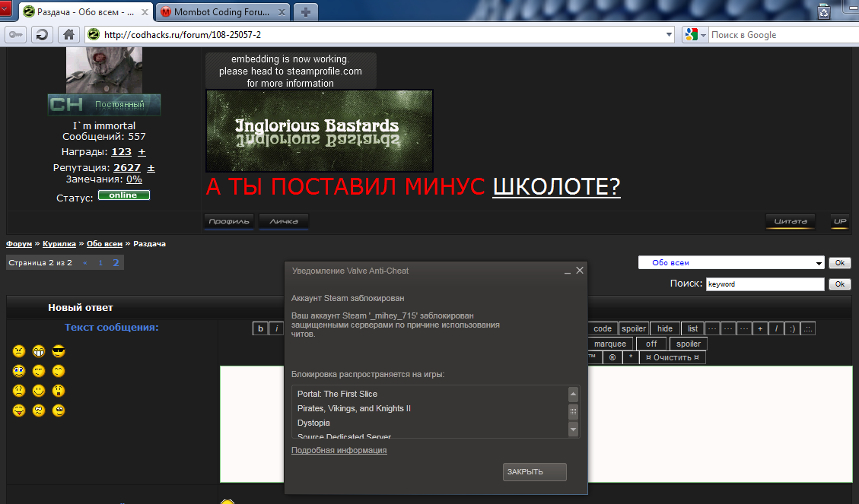Open the awards count 123 link
The height and width of the screenshot is (504, 859).
point(122,151)
